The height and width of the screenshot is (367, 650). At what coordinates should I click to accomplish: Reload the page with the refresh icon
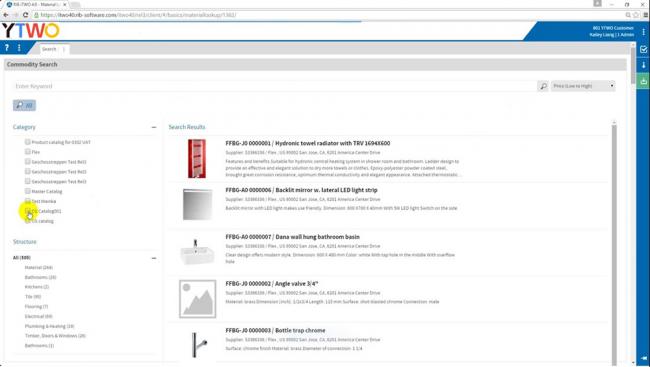[x=25, y=15]
